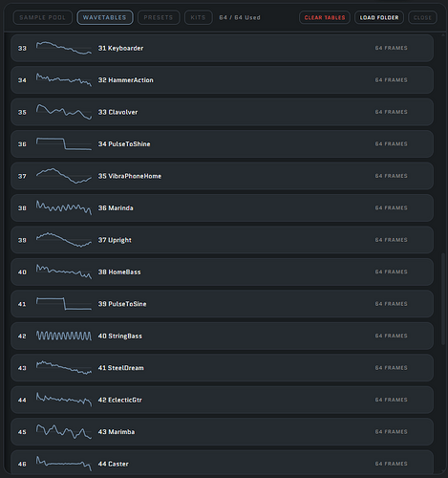Click the vertical scrollbar thumb
The height and width of the screenshot is (478, 448).
point(443,299)
